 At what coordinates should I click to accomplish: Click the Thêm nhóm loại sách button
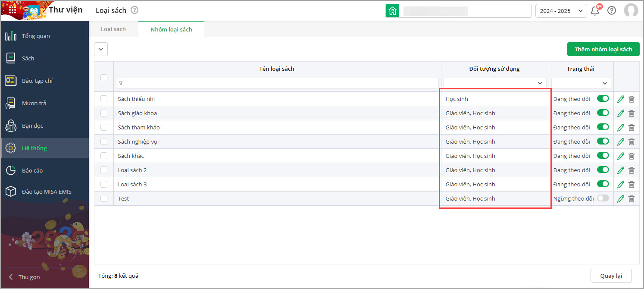click(x=603, y=49)
